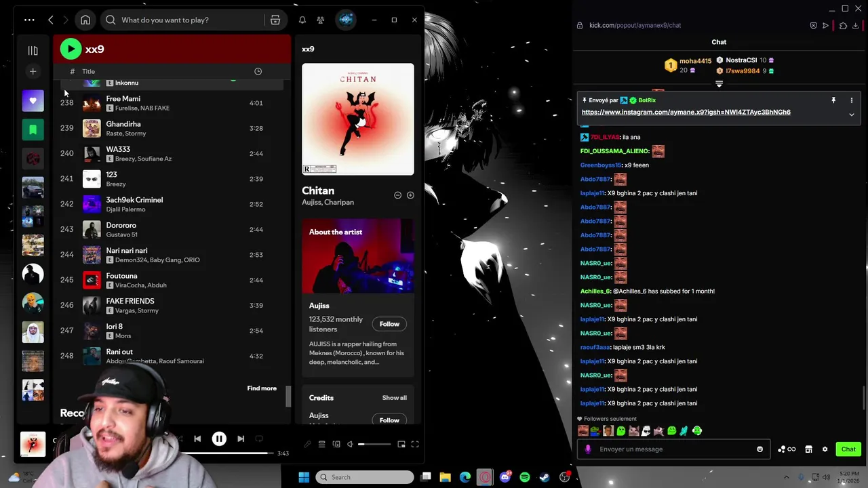This screenshot has height=488, width=868.
Task: Adjust the Spotify volume slider
Action: [374, 445]
